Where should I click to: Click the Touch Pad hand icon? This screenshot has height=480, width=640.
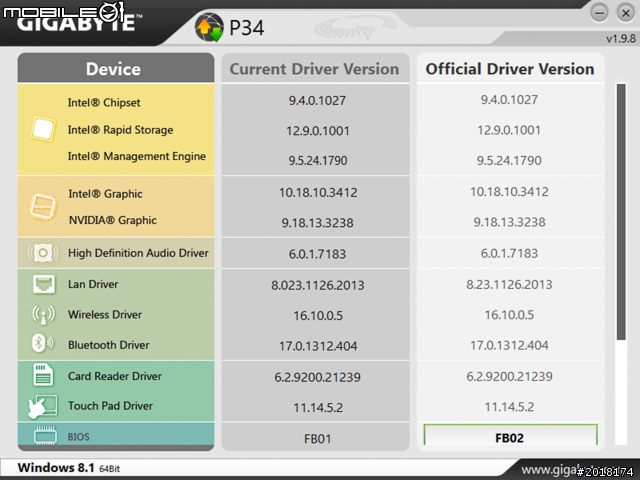[42, 406]
